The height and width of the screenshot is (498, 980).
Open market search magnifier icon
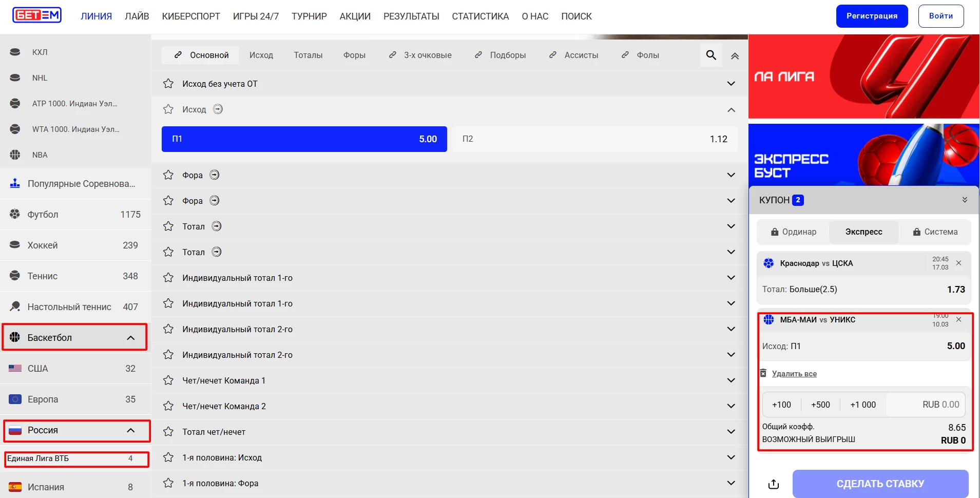click(710, 55)
